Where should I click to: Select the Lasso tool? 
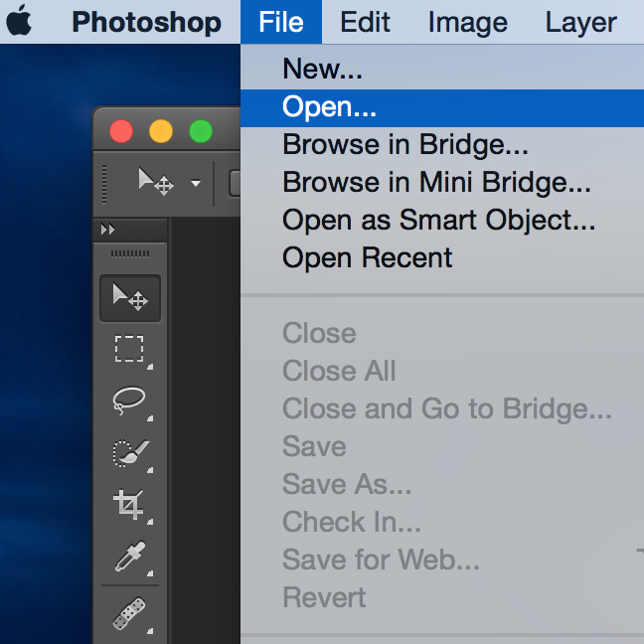129,401
